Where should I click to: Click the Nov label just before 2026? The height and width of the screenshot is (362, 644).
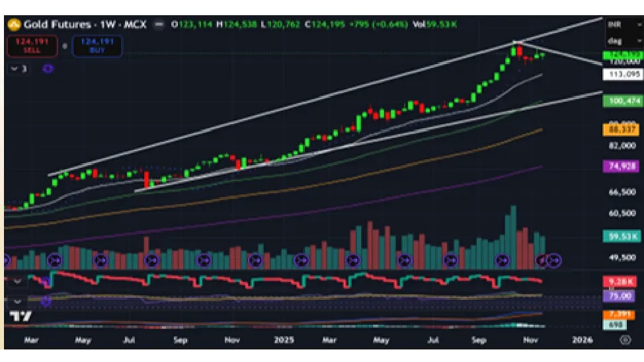531,340
